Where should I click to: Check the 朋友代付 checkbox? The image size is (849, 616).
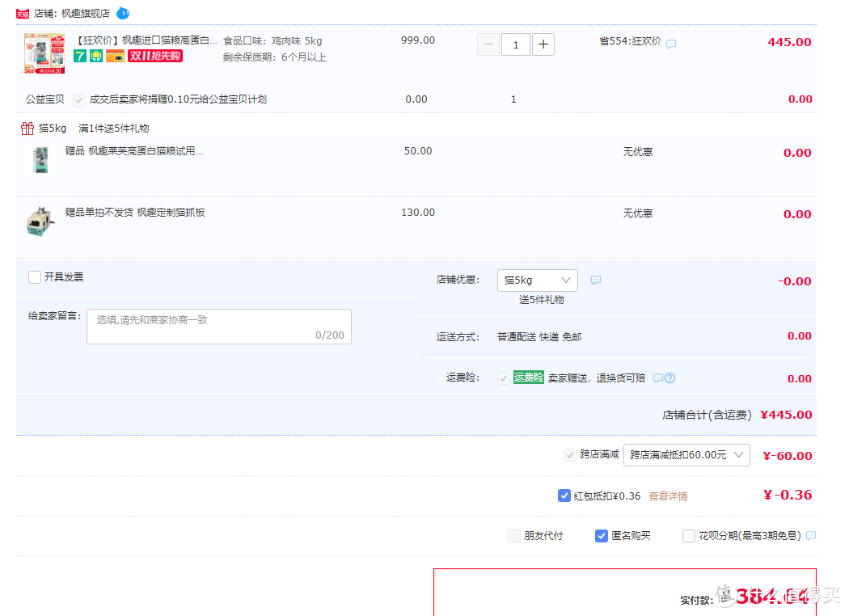[x=514, y=535]
